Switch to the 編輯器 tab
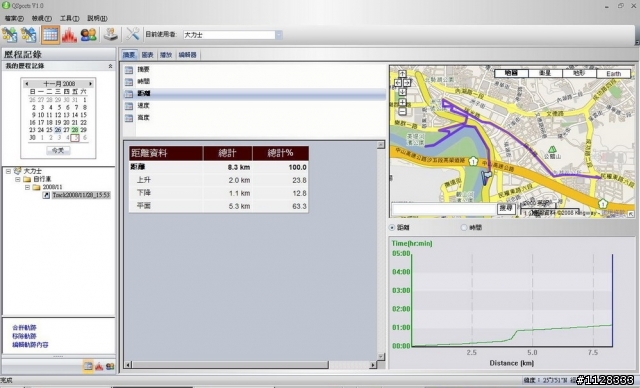Screen dimensions: 640x388 pos(187,55)
